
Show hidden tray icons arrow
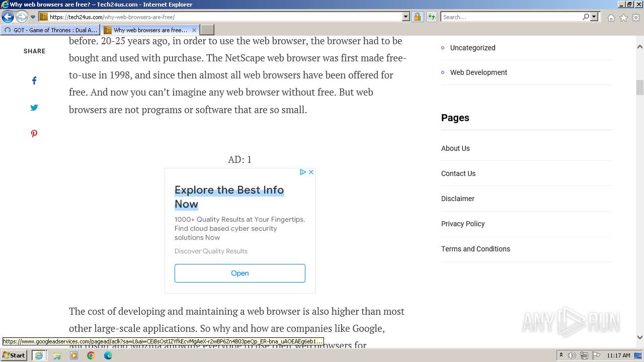click(x=561, y=355)
